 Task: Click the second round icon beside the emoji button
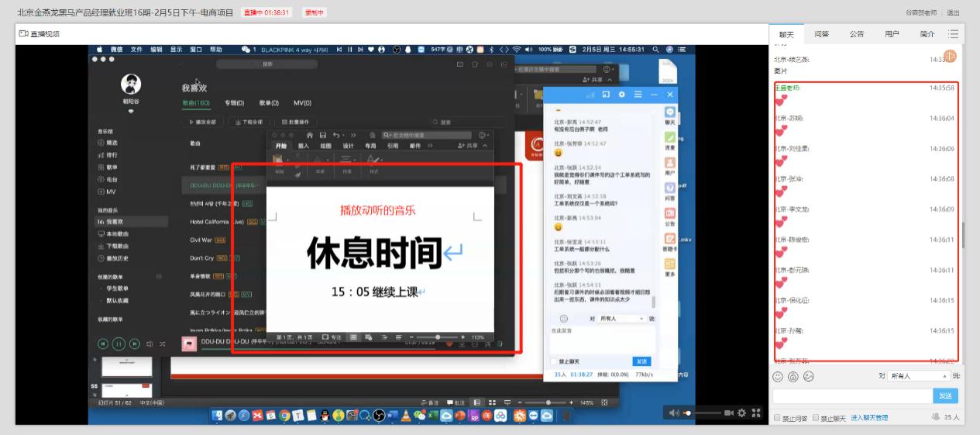click(793, 376)
